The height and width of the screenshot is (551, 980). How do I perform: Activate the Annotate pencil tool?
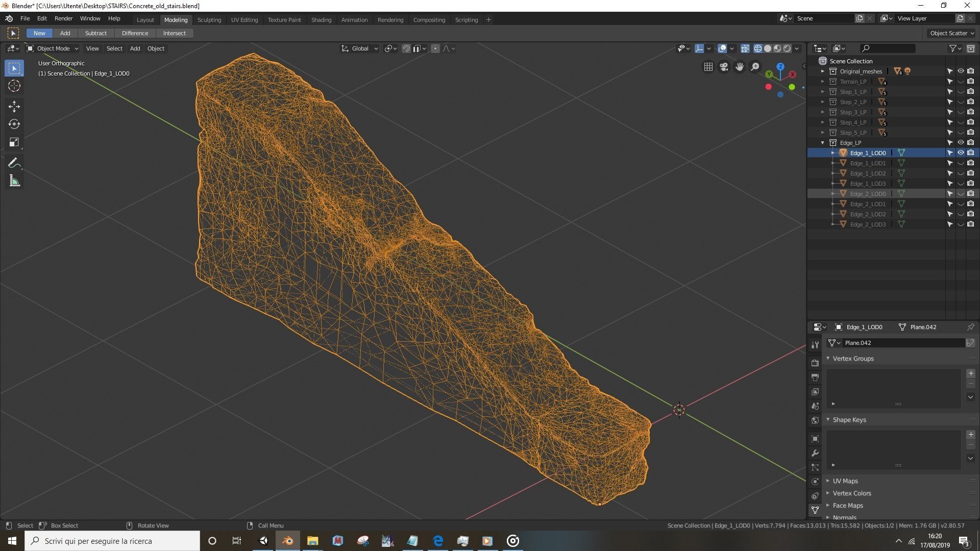(x=14, y=163)
